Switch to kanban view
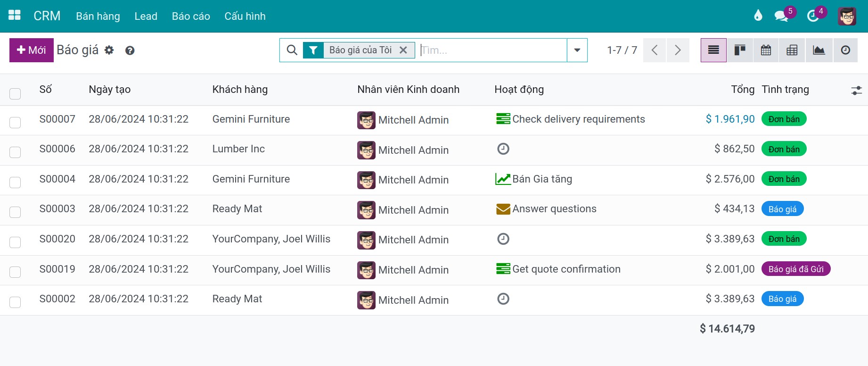 (x=740, y=50)
